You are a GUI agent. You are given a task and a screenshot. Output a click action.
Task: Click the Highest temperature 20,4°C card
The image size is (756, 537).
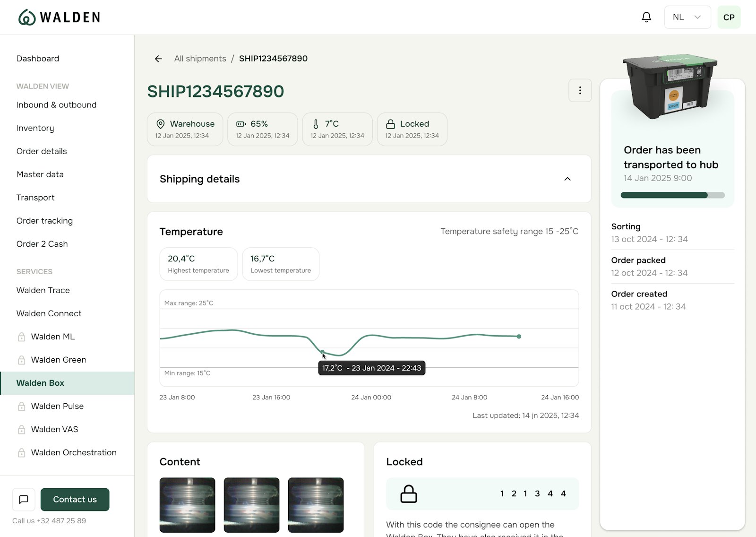pyautogui.click(x=198, y=264)
